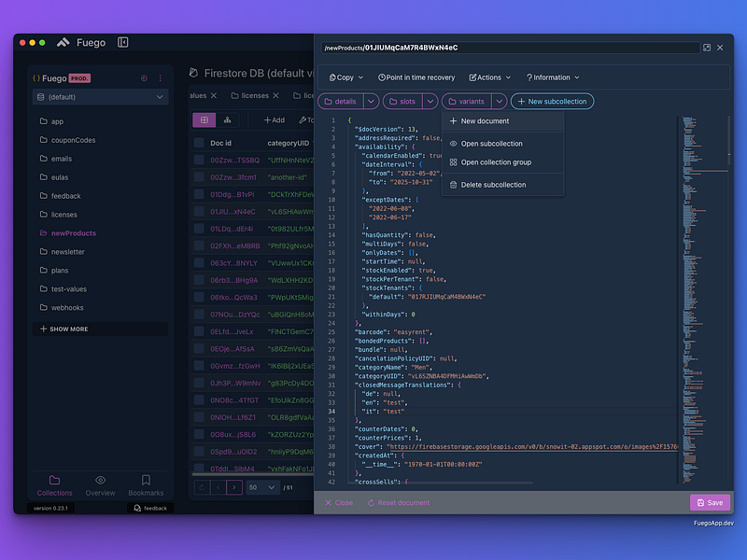Open the project options three-dot menu
The width and height of the screenshot is (747, 560).
[x=160, y=78]
